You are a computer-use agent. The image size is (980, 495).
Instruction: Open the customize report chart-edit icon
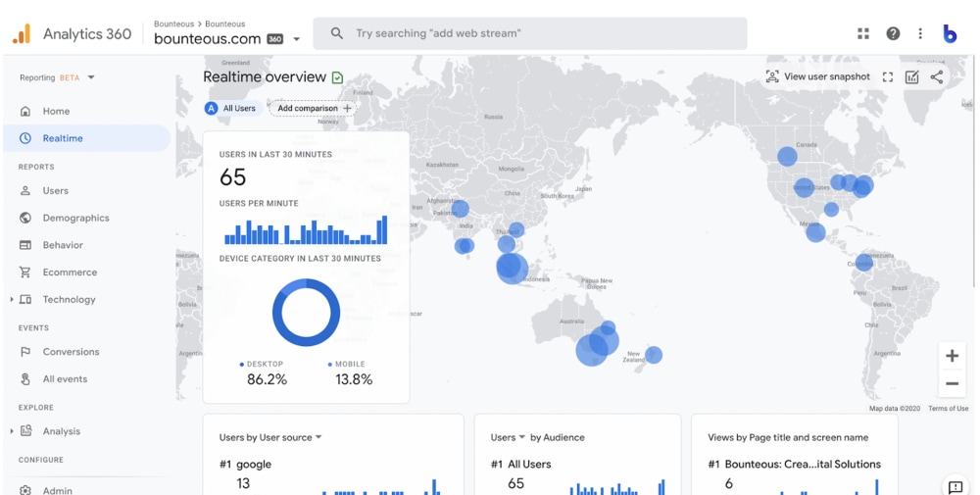click(911, 76)
